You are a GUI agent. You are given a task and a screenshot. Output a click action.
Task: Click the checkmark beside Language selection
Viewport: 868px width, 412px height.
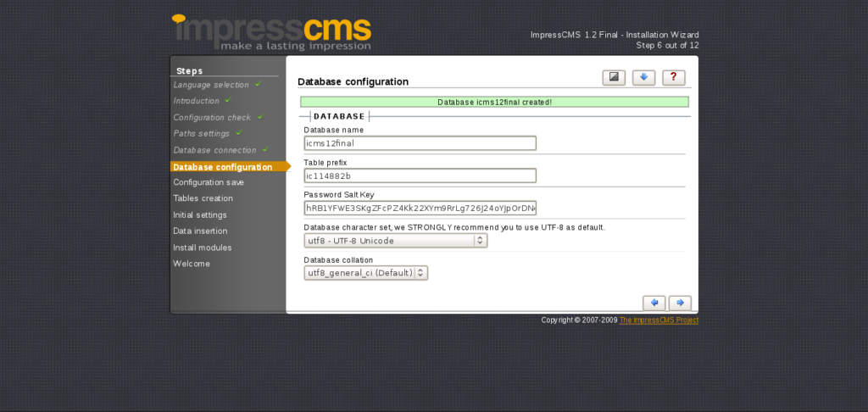coord(258,84)
